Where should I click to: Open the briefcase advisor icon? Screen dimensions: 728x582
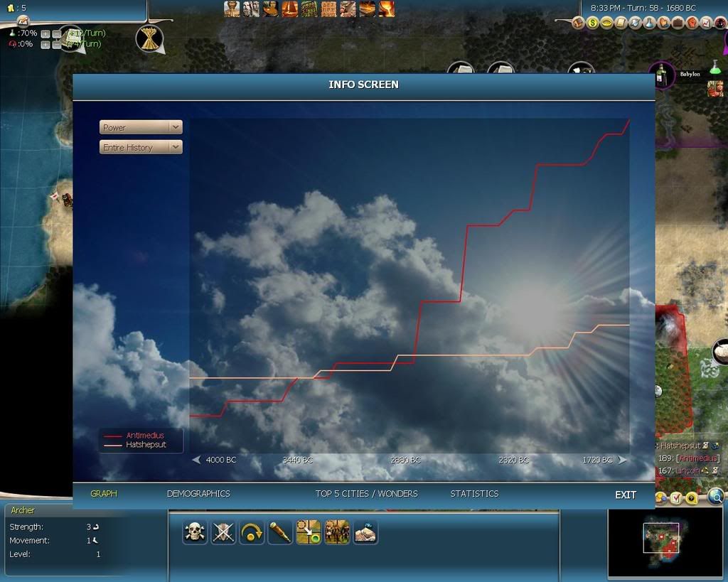click(x=678, y=22)
